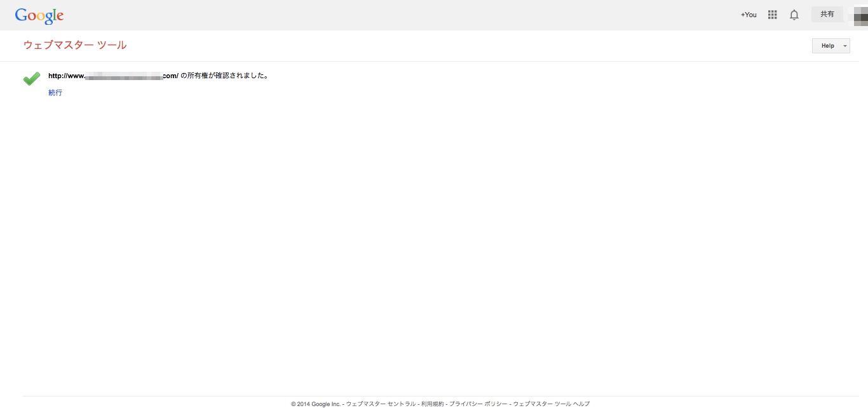The image size is (868, 408).
Task: Click the verified site URL in bold
Action: tap(113, 76)
